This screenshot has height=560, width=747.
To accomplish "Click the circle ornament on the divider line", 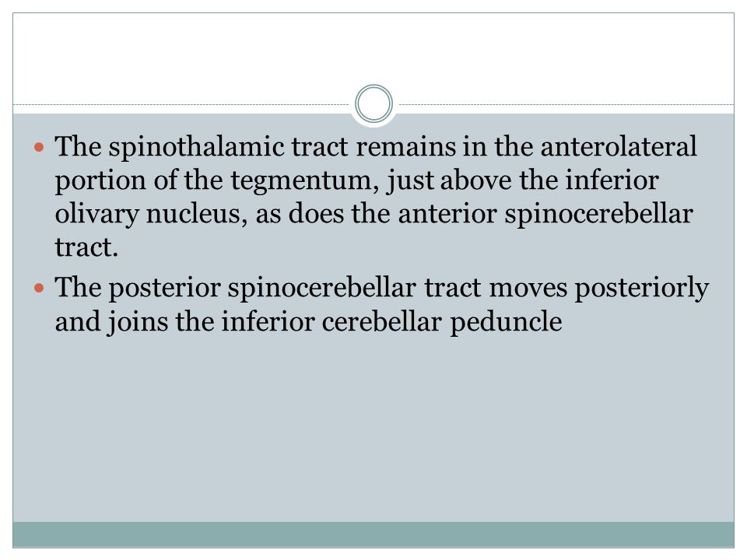I will coord(374,103).
